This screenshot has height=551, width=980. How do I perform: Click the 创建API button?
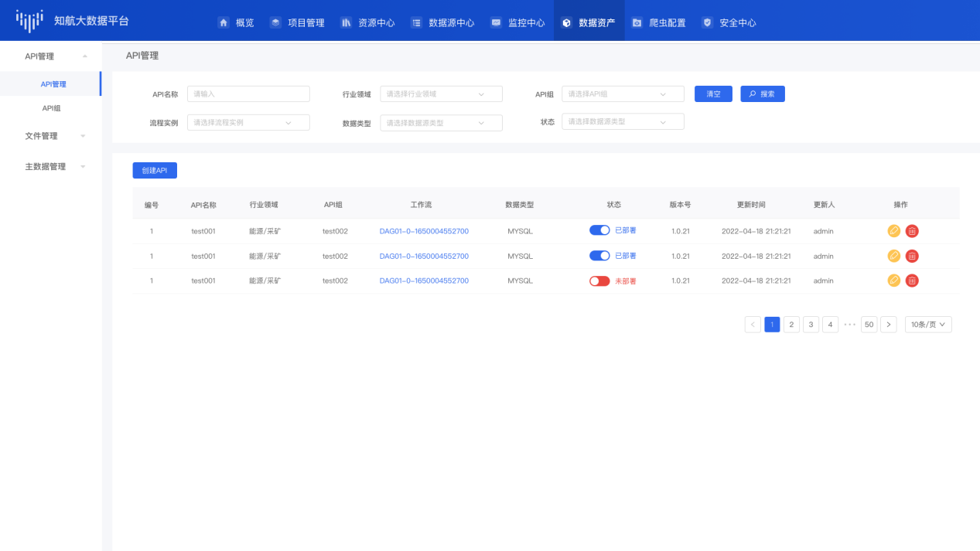click(155, 171)
